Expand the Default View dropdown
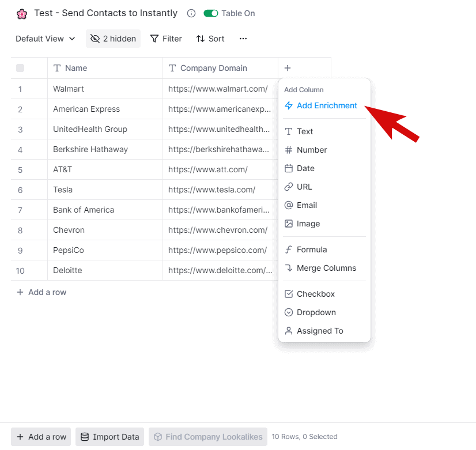476x450 pixels. 46,39
